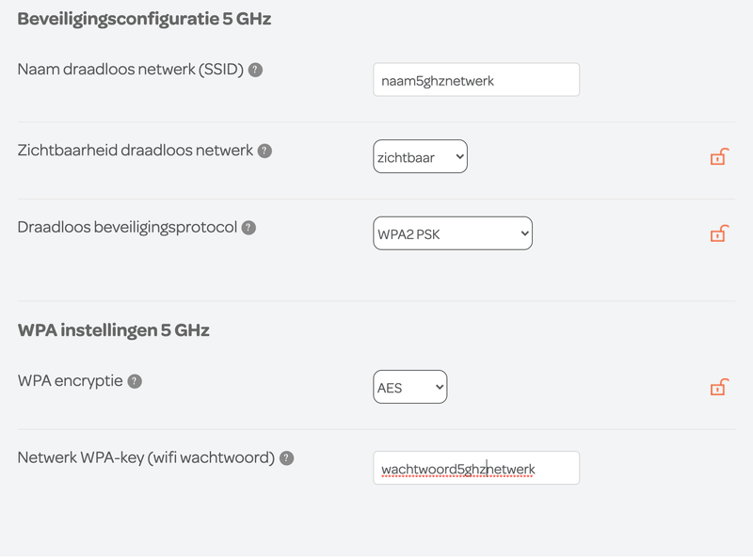Click the 'WPA encryptie' label
The image size is (753, 560).
pyautogui.click(x=71, y=381)
